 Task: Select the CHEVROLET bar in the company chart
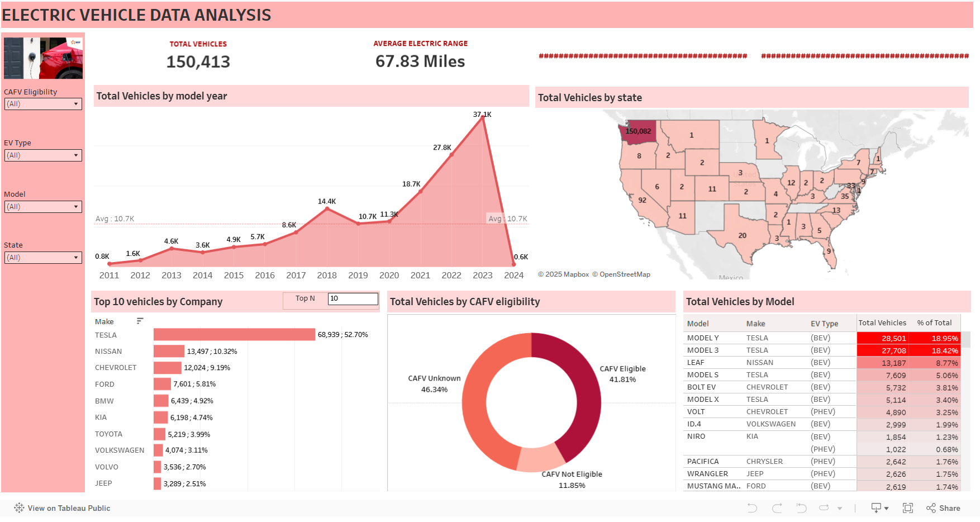(x=167, y=368)
